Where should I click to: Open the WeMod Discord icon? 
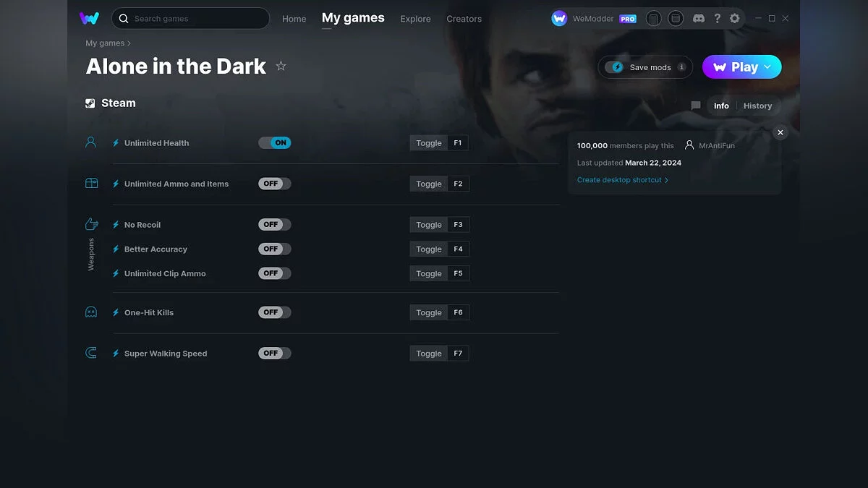698,18
